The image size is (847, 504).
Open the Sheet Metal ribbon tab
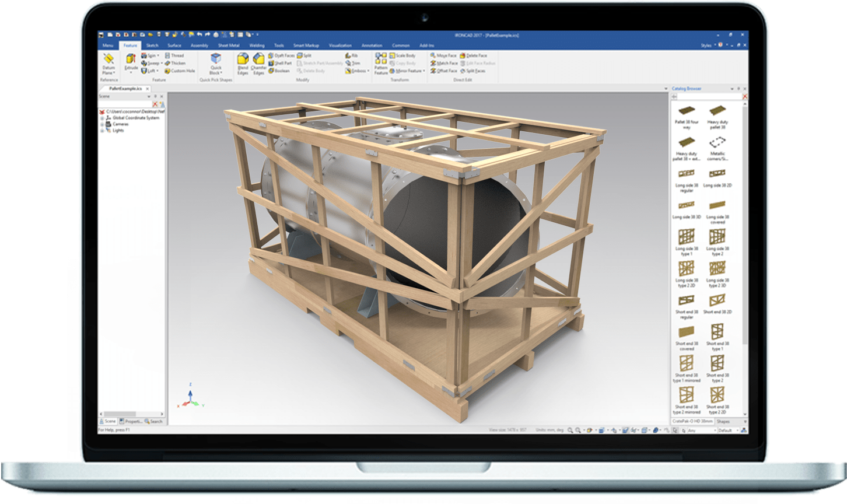click(x=228, y=45)
